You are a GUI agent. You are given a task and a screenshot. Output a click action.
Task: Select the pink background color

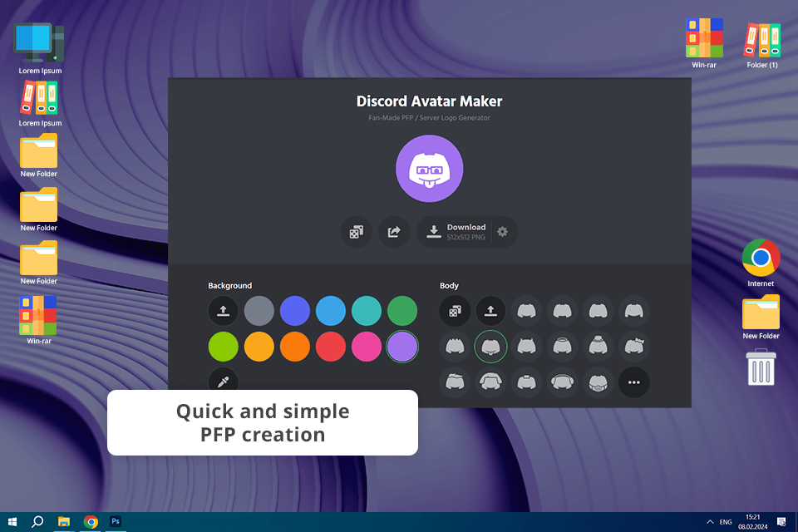click(367, 346)
